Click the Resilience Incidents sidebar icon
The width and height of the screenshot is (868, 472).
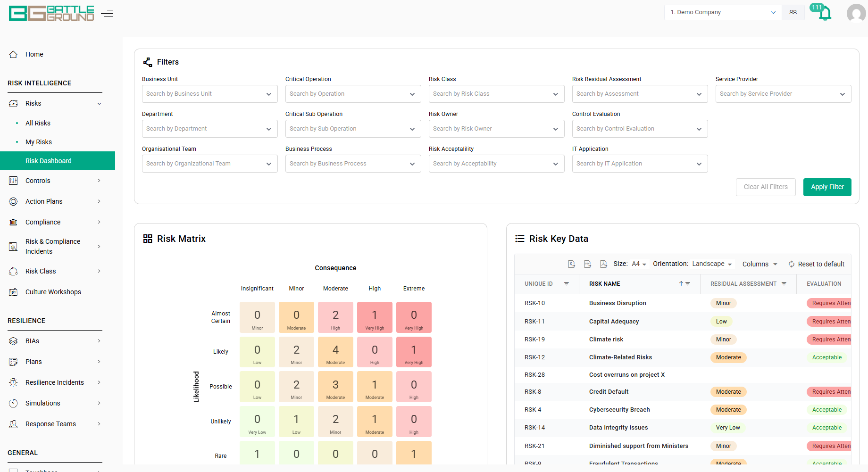pyautogui.click(x=13, y=382)
